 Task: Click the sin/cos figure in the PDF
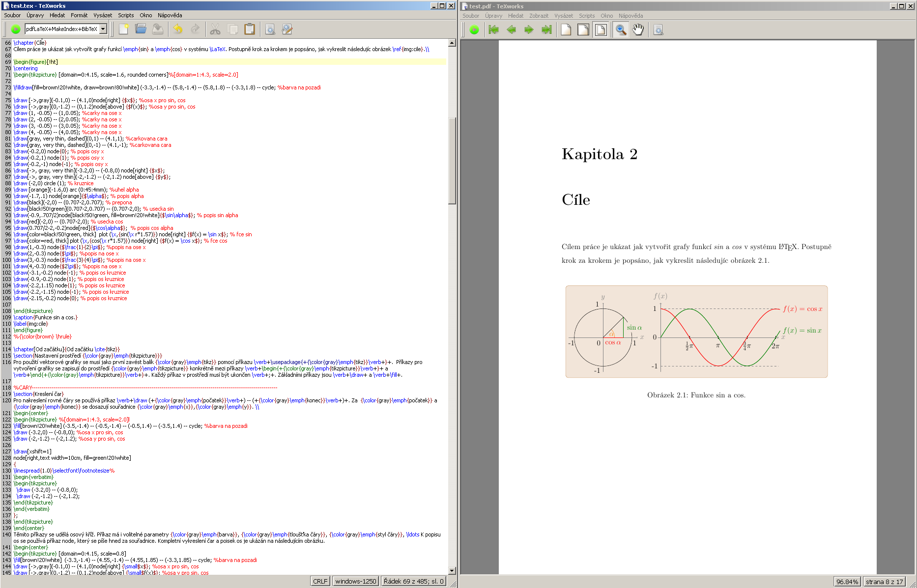tap(696, 332)
